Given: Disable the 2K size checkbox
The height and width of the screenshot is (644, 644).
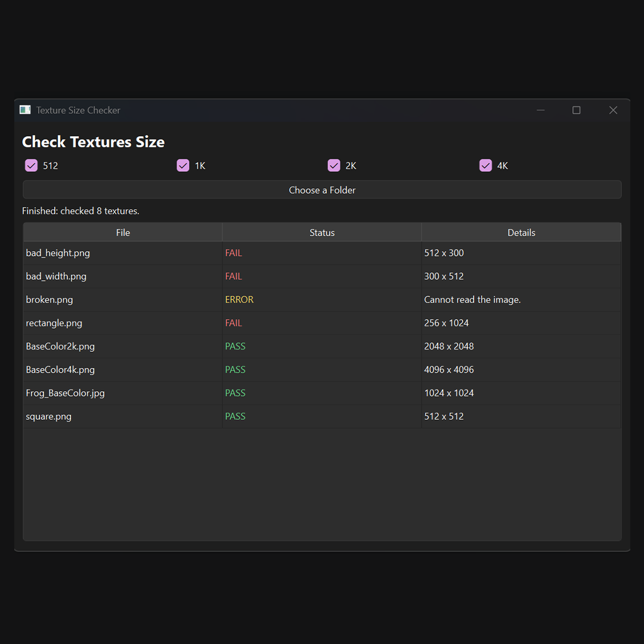Looking at the screenshot, I should pos(334,166).
